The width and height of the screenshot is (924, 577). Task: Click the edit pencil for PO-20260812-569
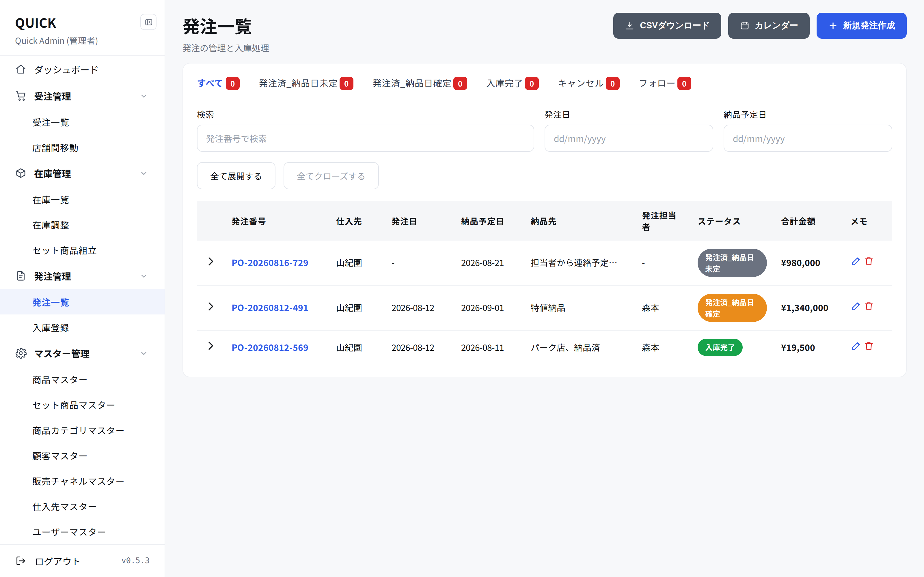pos(856,346)
